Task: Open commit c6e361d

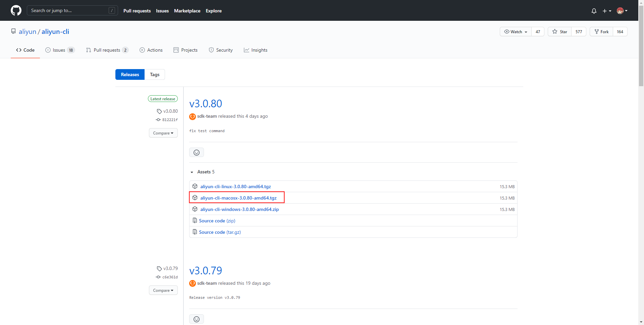Action: point(167,277)
